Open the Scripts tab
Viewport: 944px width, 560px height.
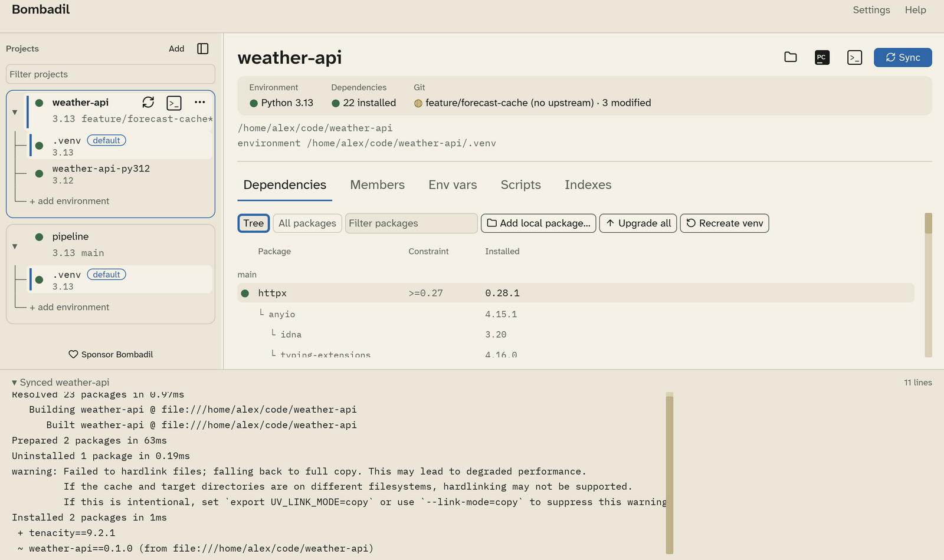(521, 185)
